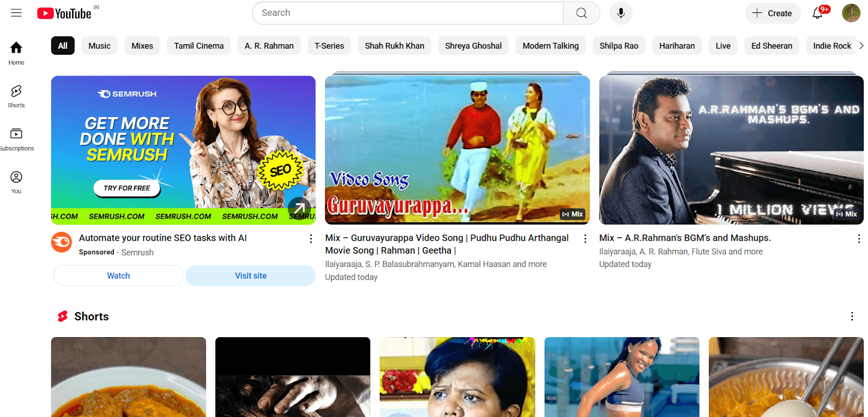The width and height of the screenshot is (868, 417).
Task: Open the hamburger guide menu
Action: click(16, 13)
